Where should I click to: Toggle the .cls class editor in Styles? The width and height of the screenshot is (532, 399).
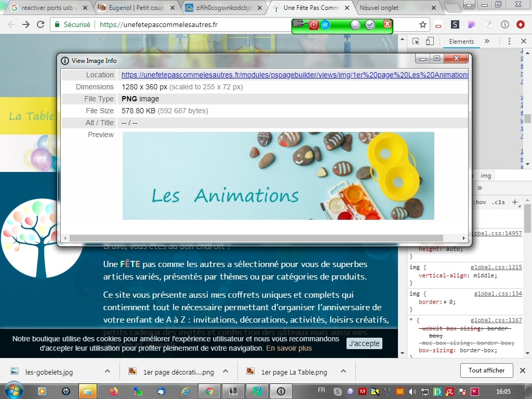pos(498,202)
